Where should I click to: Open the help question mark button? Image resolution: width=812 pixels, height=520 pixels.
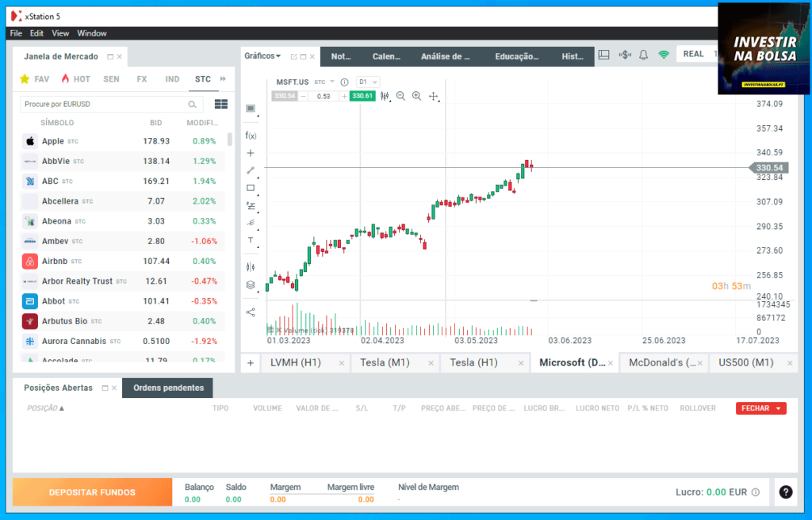[x=786, y=492]
